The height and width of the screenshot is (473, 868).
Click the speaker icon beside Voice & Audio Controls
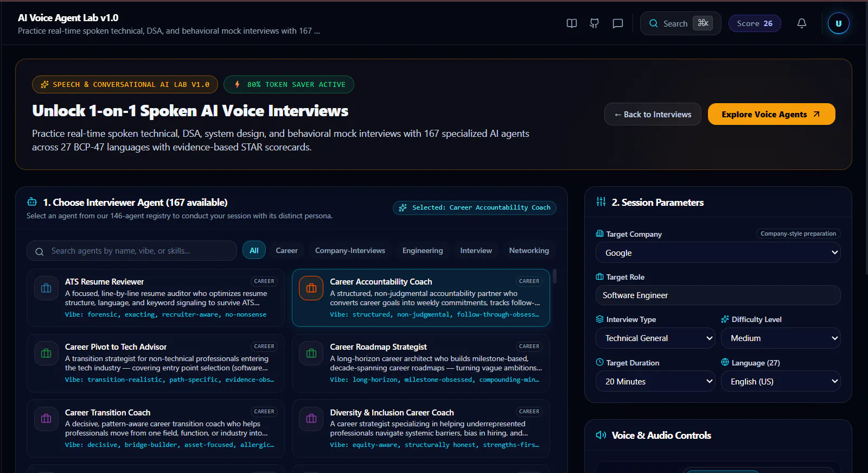pos(601,435)
